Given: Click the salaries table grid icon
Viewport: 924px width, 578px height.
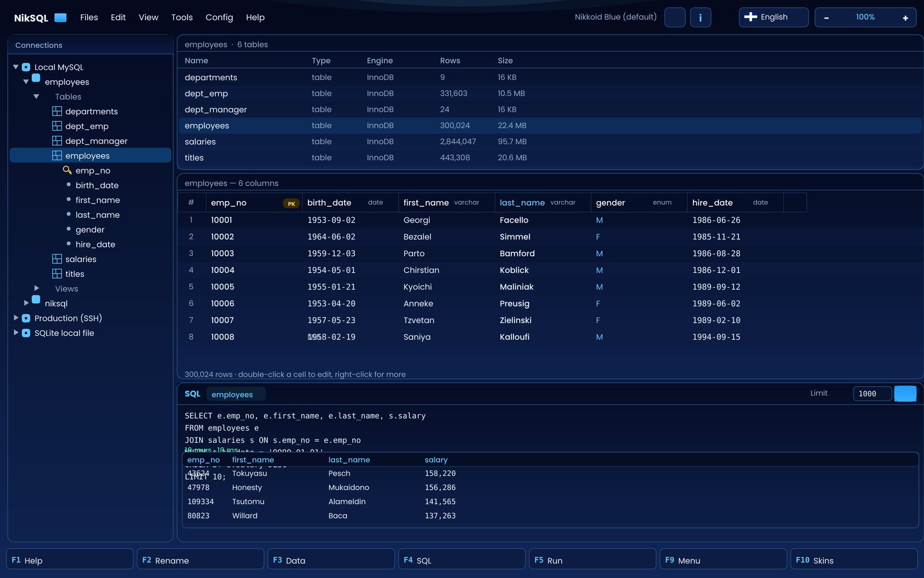Looking at the screenshot, I should pos(57,259).
